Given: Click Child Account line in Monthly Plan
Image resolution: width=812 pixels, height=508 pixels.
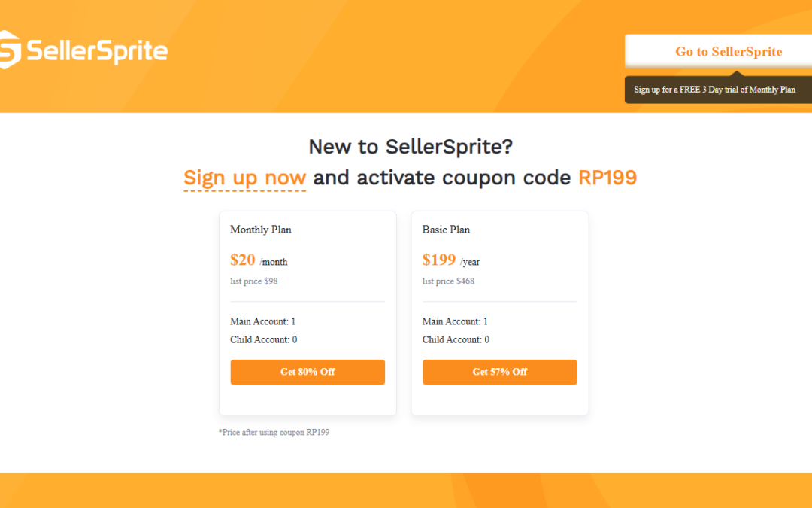Looking at the screenshot, I should click(x=264, y=339).
